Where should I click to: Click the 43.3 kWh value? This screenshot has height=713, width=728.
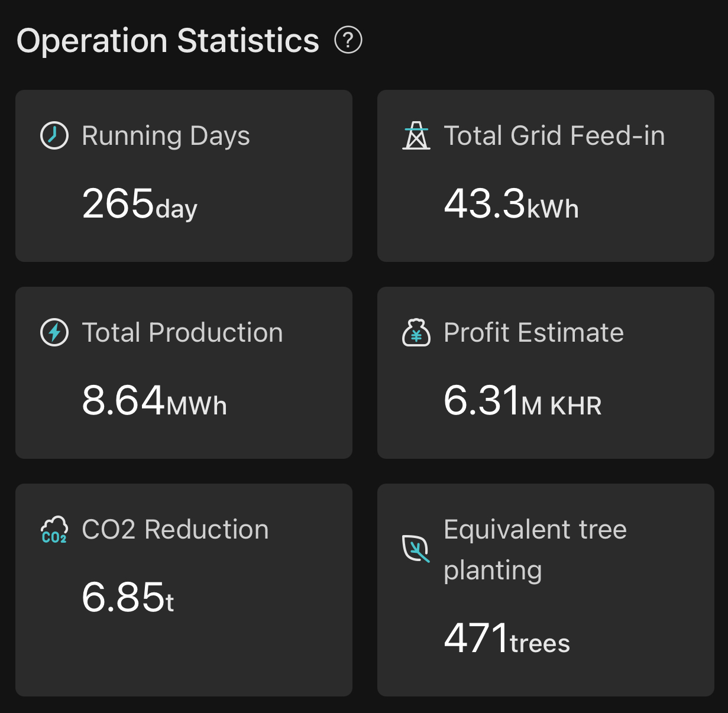[511, 205]
